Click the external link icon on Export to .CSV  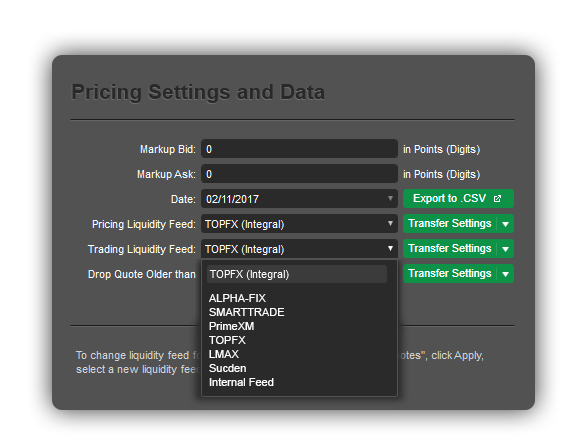point(498,199)
